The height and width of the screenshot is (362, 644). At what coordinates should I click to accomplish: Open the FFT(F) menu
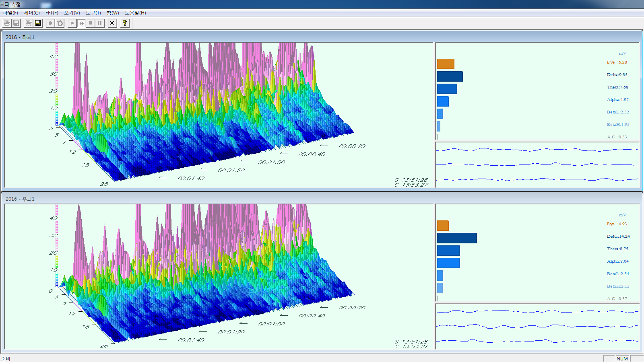[x=52, y=13]
